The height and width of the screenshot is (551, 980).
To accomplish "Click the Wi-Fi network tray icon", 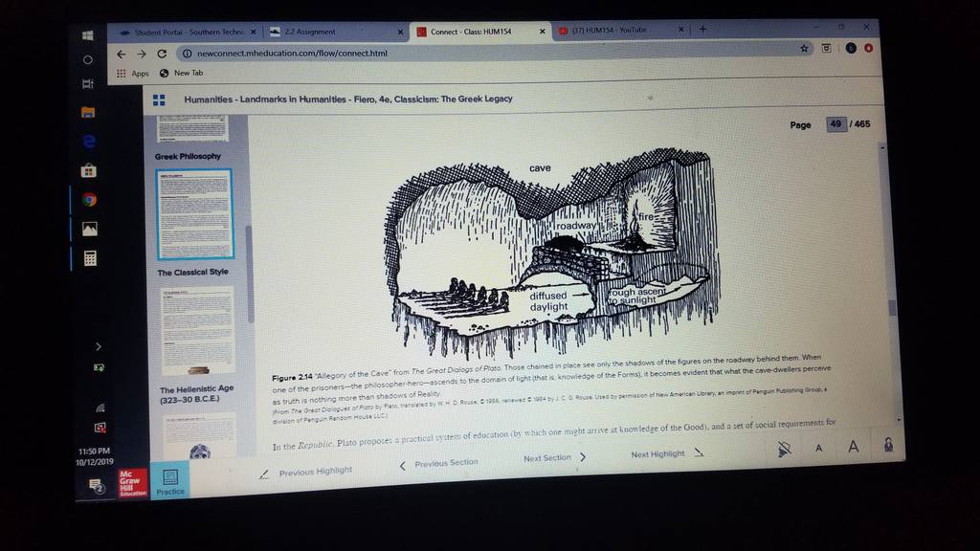I will [100, 408].
